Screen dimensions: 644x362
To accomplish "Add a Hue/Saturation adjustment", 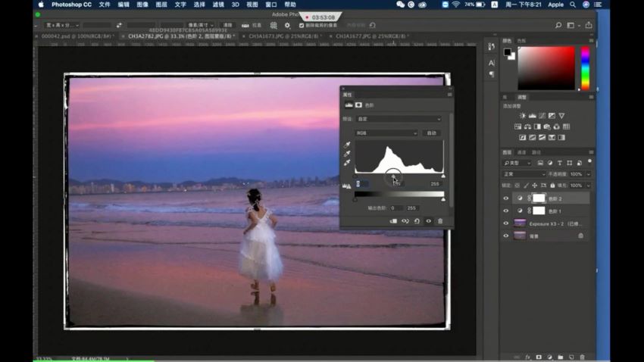I will 517,126.
